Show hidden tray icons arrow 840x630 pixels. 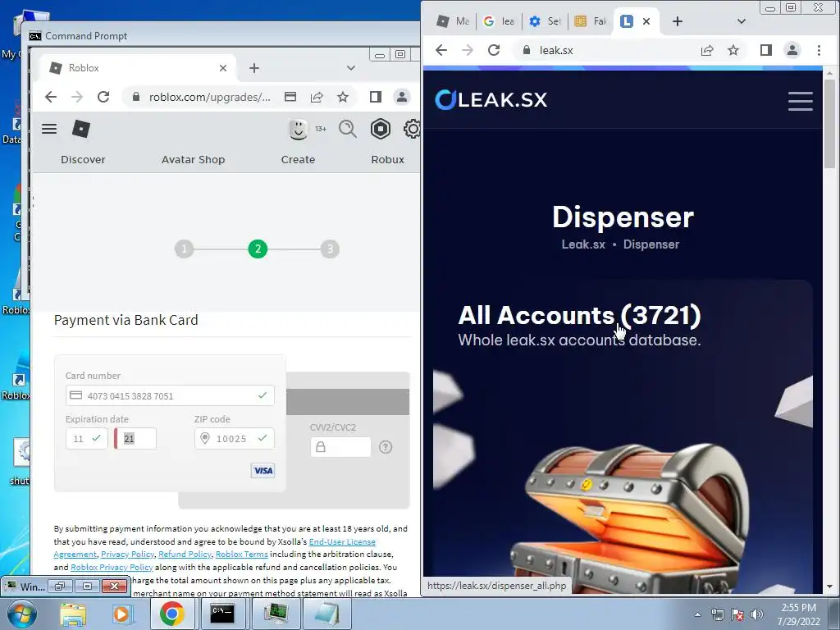coord(697,614)
